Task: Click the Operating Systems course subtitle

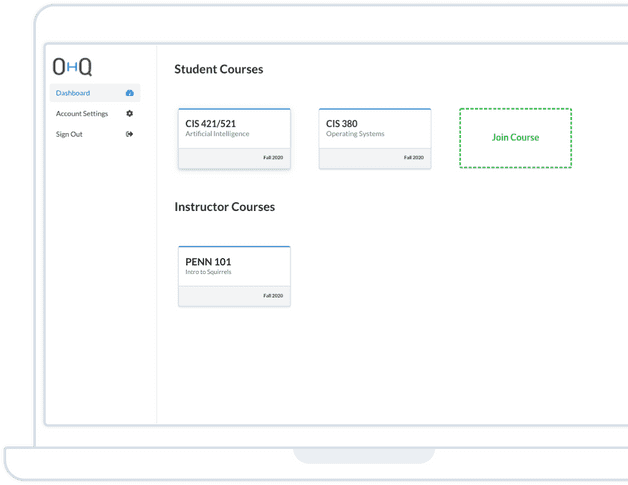Action: [355, 134]
